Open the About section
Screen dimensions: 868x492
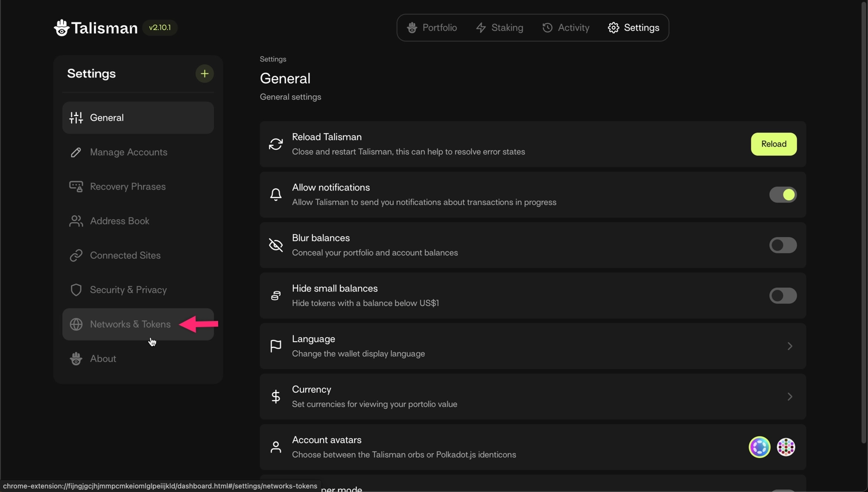[138, 359]
